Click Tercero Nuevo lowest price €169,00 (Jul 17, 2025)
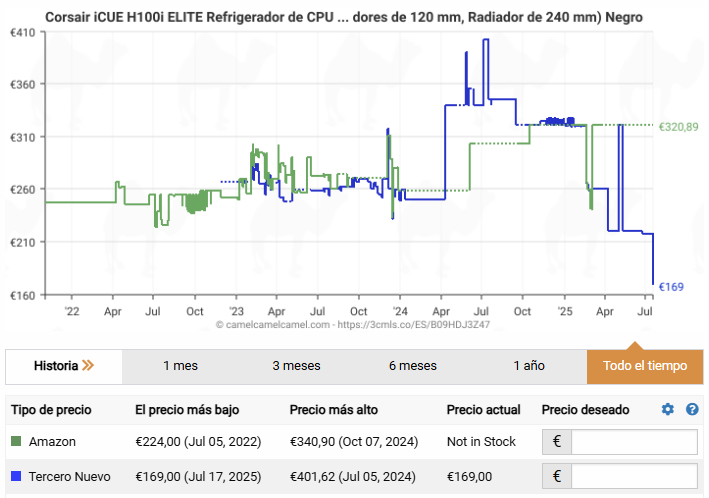 click(x=198, y=476)
